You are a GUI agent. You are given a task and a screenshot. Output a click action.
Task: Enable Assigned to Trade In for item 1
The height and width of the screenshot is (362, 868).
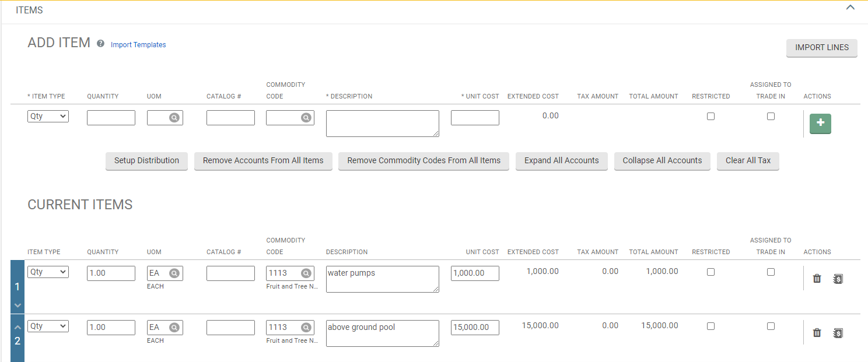[x=771, y=272]
